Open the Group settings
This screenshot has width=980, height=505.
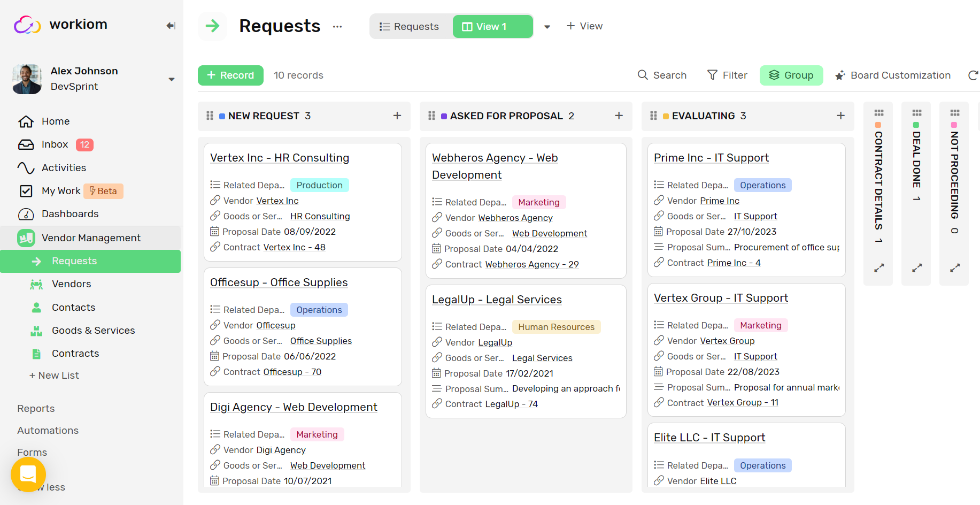tap(791, 75)
